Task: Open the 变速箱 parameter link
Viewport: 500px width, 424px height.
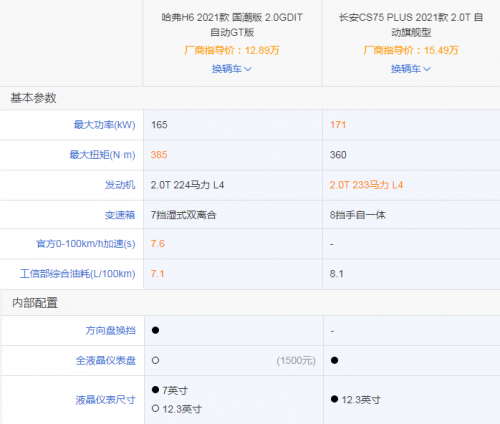Action: [x=120, y=215]
